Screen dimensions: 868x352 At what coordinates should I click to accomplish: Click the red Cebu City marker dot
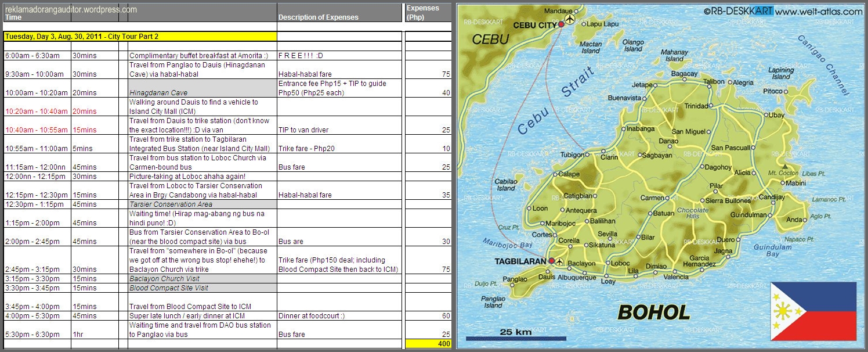tap(561, 25)
